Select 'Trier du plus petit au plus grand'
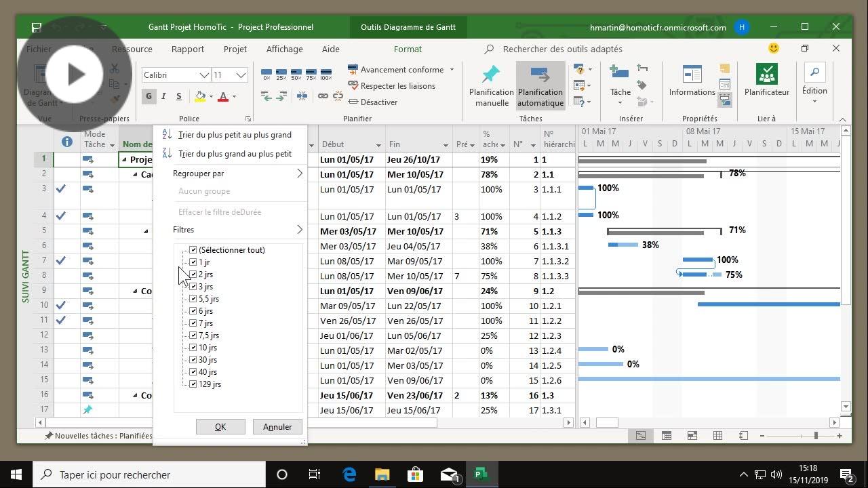 [x=234, y=135]
